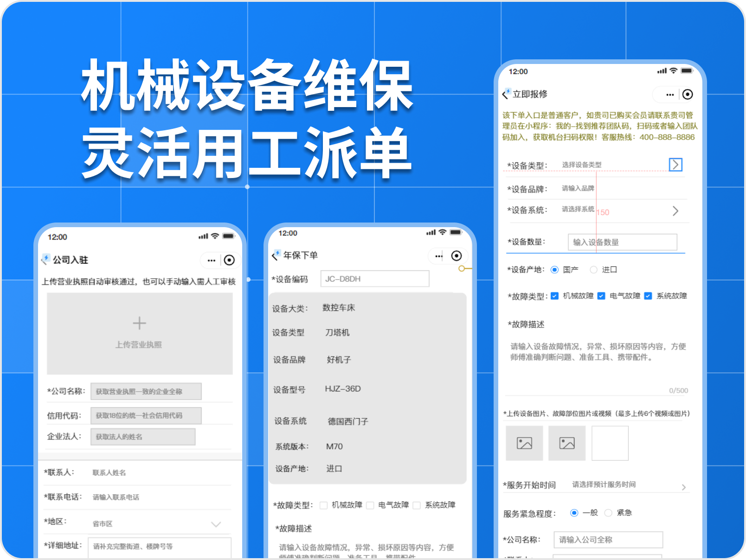The height and width of the screenshot is (560, 746).
Task: Select 一般 for 服务紧急程度
Action: tap(574, 513)
